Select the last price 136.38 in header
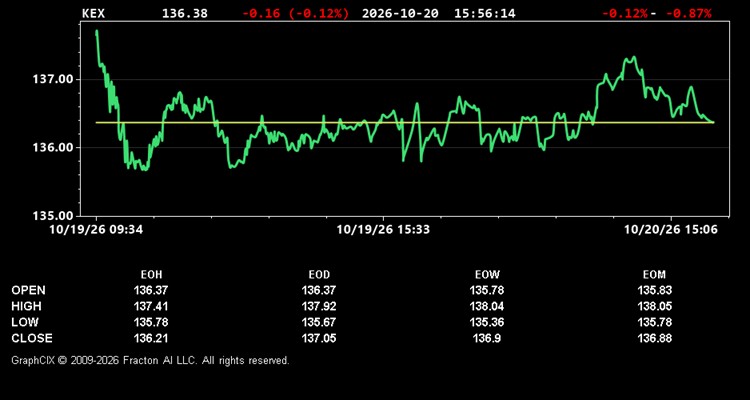The height and width of the screenshot is (400, 750). coord(185,13)
